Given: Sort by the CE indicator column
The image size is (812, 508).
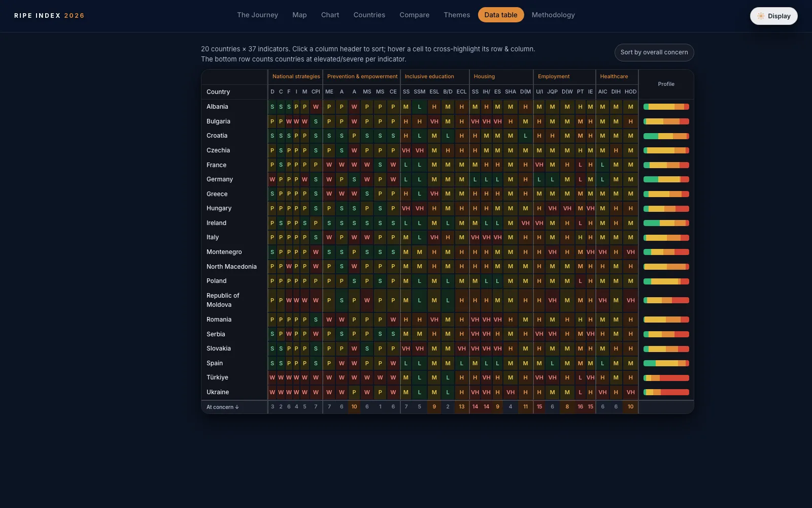Looking at the screenshot, I should coord(393,92).
